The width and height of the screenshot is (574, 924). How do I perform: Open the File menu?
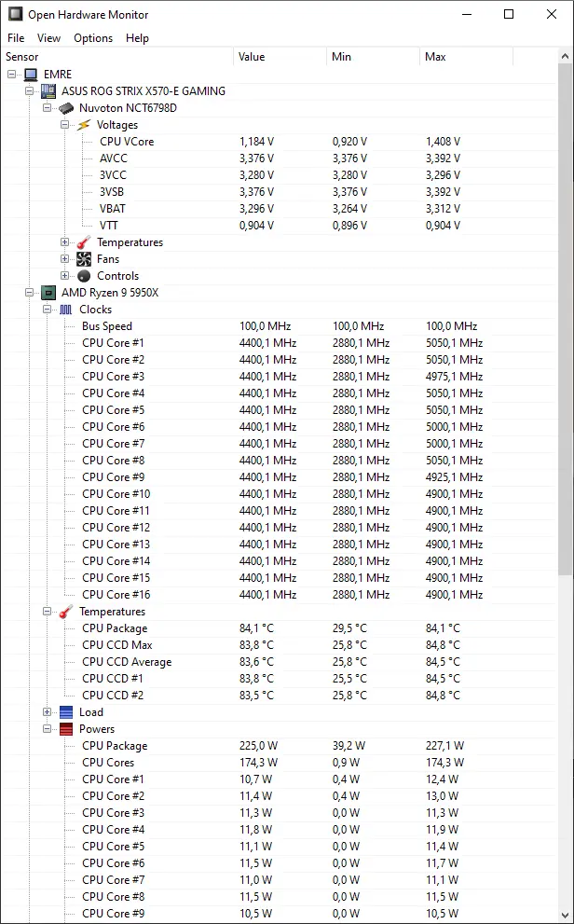click(x=16, y=37)
